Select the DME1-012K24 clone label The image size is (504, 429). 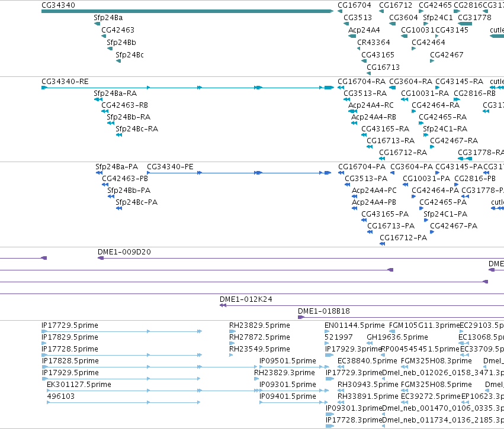pos(246,299)
